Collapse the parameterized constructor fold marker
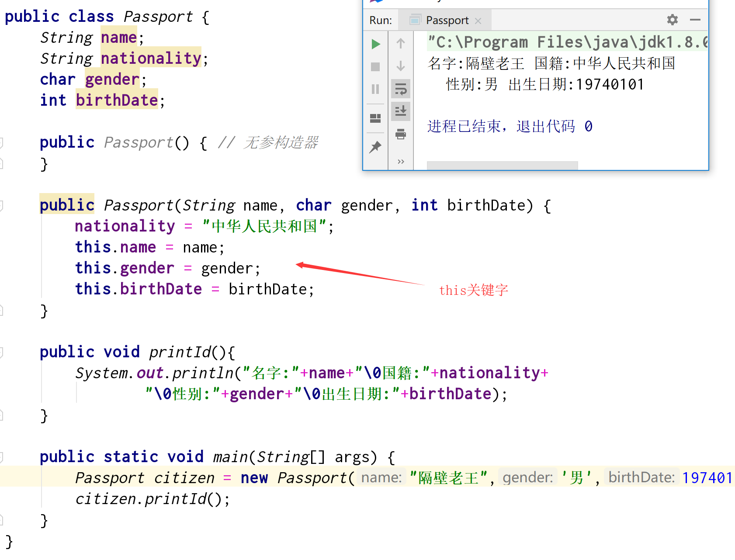 pos(2,205)
